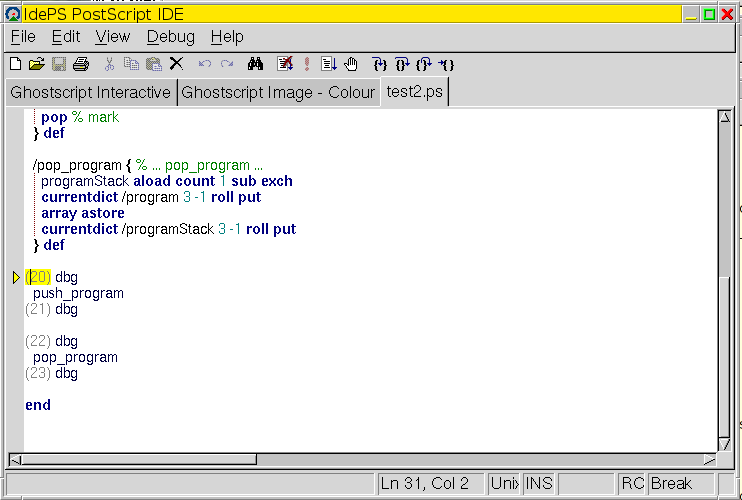The width and height of the screenshot is (742, 500).
Task: Click the red exclamation mark icon
Action: [x=307, y=64]
